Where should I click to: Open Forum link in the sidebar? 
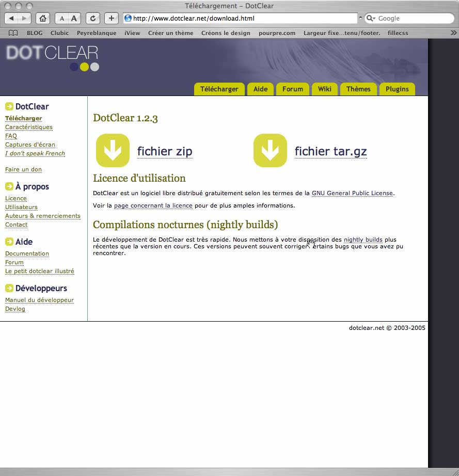click(x=14, y=263)
